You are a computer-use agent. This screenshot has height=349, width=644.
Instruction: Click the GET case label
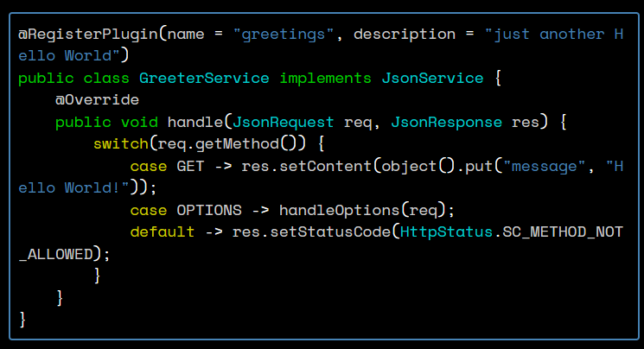pyautogui.click(x=190, y=167)
